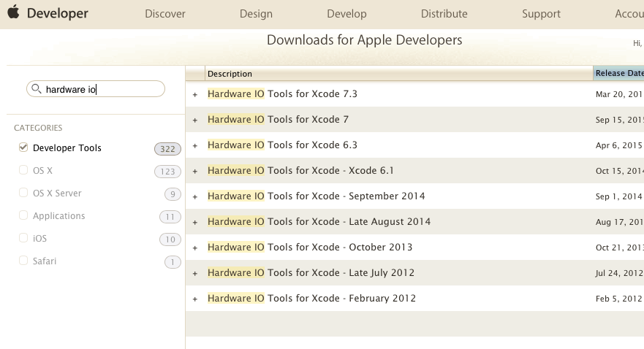644x349 pixels.
Task: Expand the Xcode 6.1 tools row
Action: point(195,172)
